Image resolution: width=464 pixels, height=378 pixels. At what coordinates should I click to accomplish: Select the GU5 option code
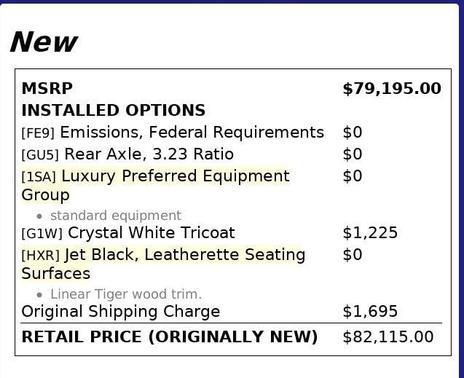[x=40, y=155]
